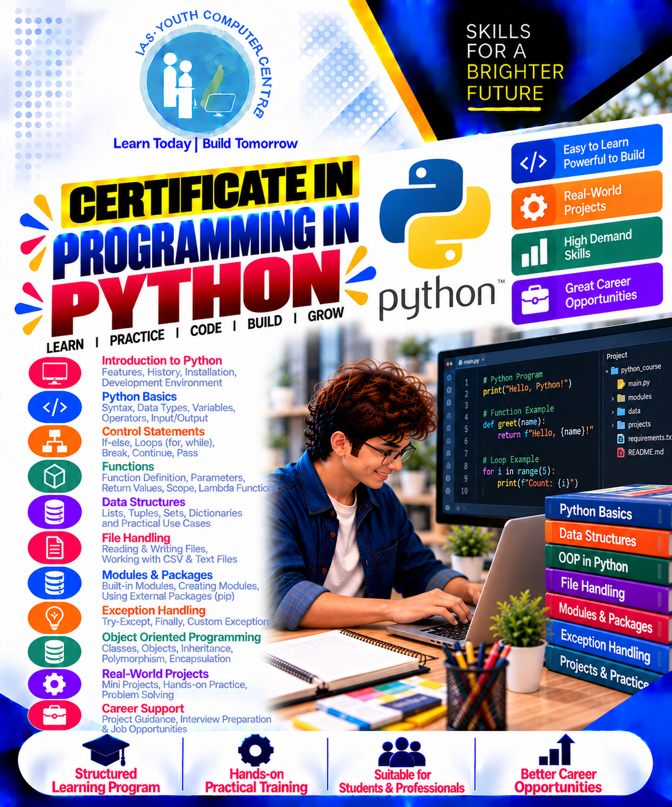Click the briefcase icon in Great Career Opportunities badge
672x807 pixels.
pos(535,299)
